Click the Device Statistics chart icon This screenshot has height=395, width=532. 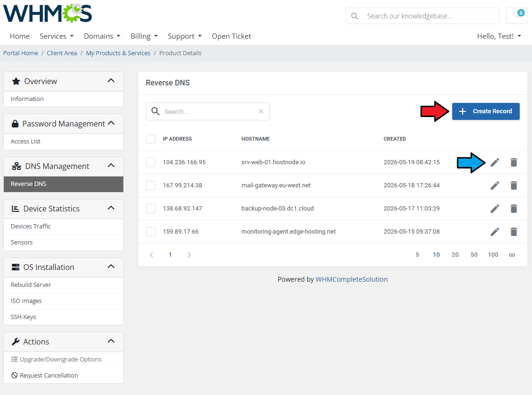tap(16, 209)
